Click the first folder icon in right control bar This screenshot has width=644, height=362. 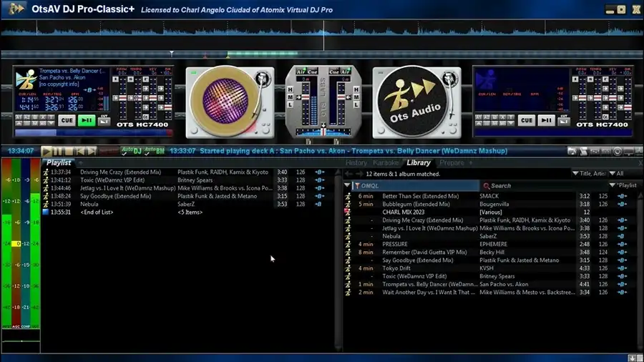(x=572, y=152)
